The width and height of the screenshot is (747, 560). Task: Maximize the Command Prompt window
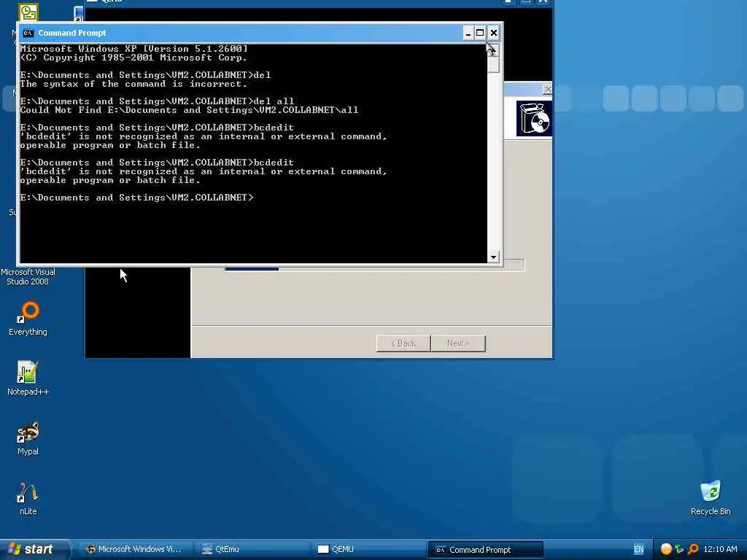tap(480, 33)
